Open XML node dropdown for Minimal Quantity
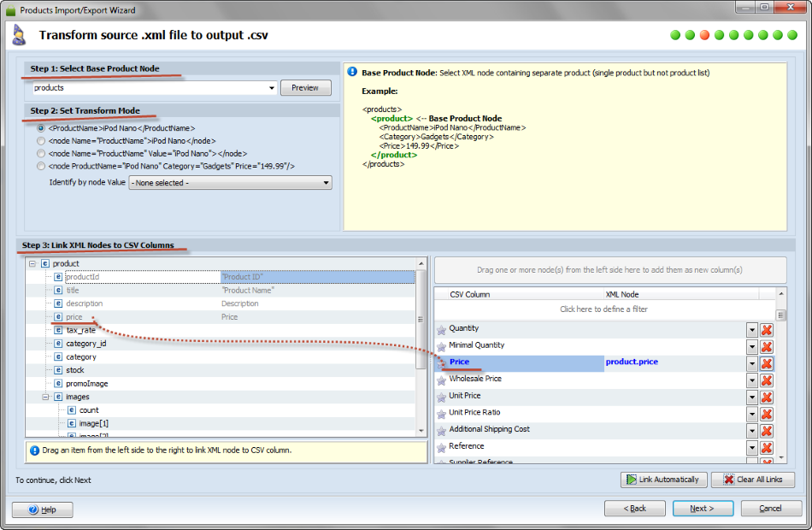Image resolution: width=812 pixels, height=530 pixels. [x=752, y=346]
